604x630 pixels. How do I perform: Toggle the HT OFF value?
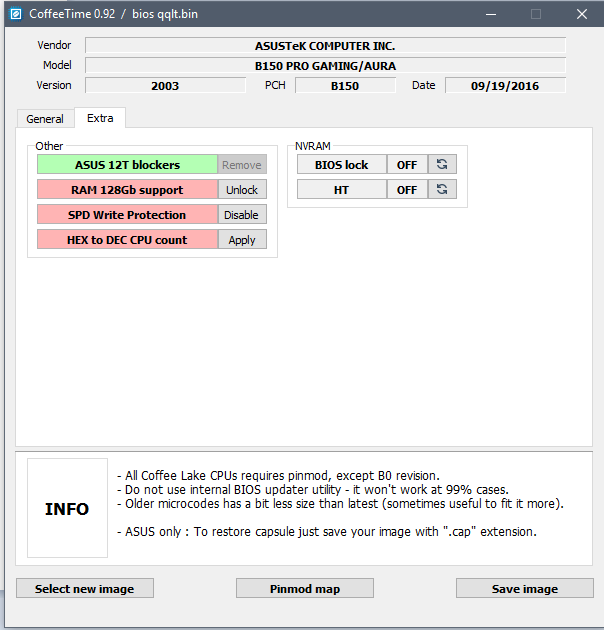click(x=407, y=189)
